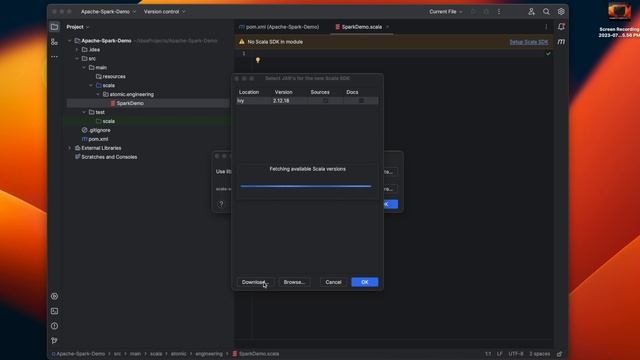Open Apache-Spark-Demo project dropdown
This screenshot has width=640, height=360.
108,12
